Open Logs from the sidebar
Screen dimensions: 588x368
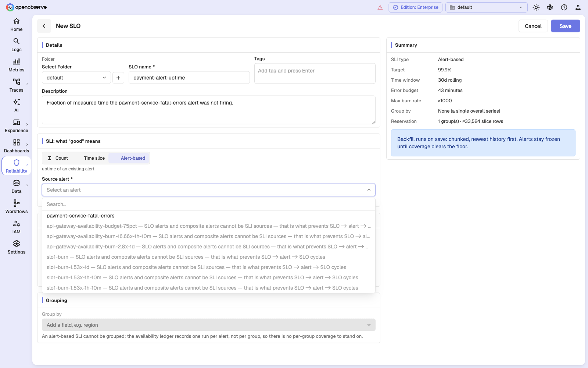[x=16, y=45]
